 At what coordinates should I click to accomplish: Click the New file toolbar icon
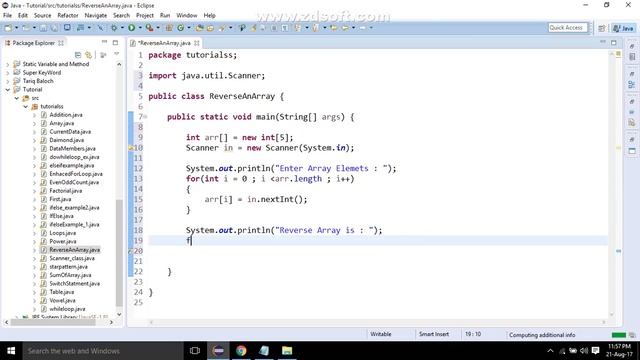tap(8, 28)
